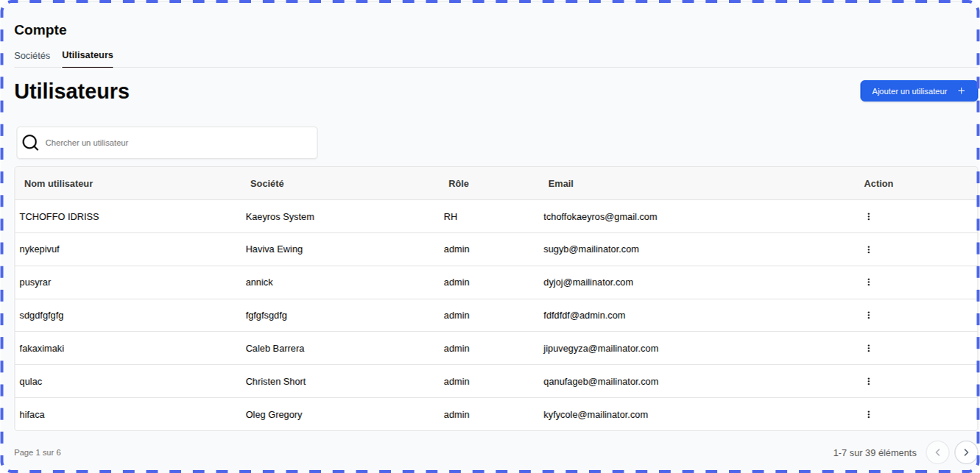Click the Nom utilisateur column header
980x473 pixels.
(59, 184)
